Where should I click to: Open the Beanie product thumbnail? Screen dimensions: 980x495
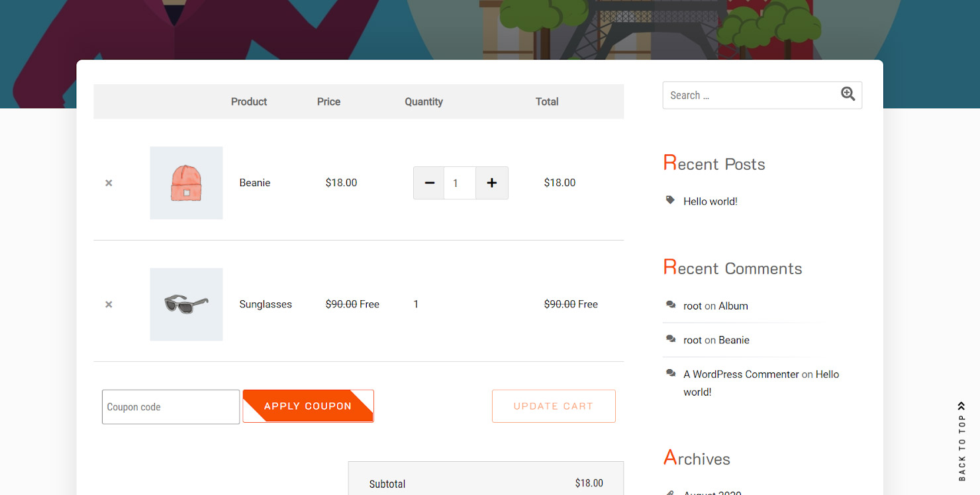[186, 183]
